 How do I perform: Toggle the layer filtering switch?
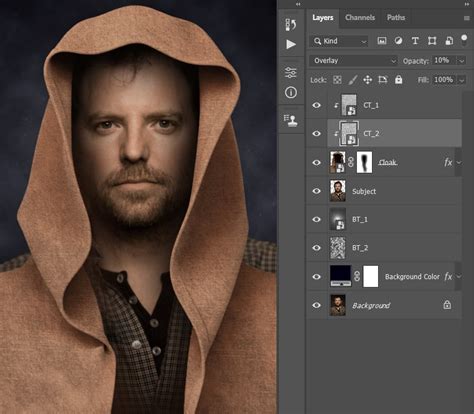(464, 41)
